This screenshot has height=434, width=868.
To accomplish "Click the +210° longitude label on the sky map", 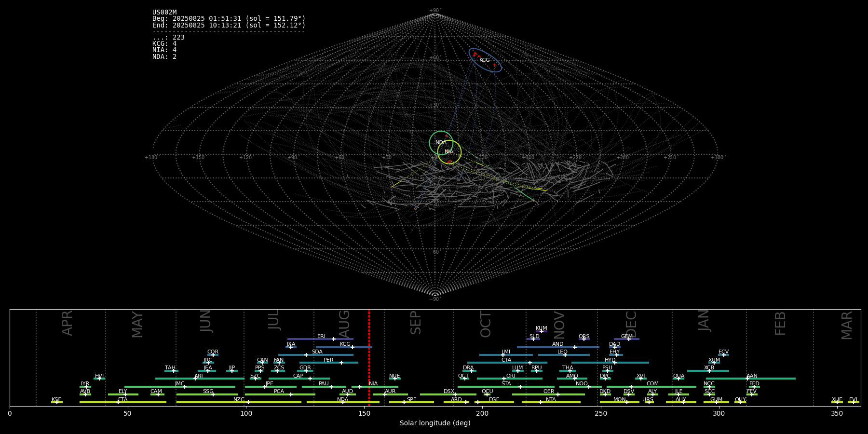I will click(x=670, y=158).
